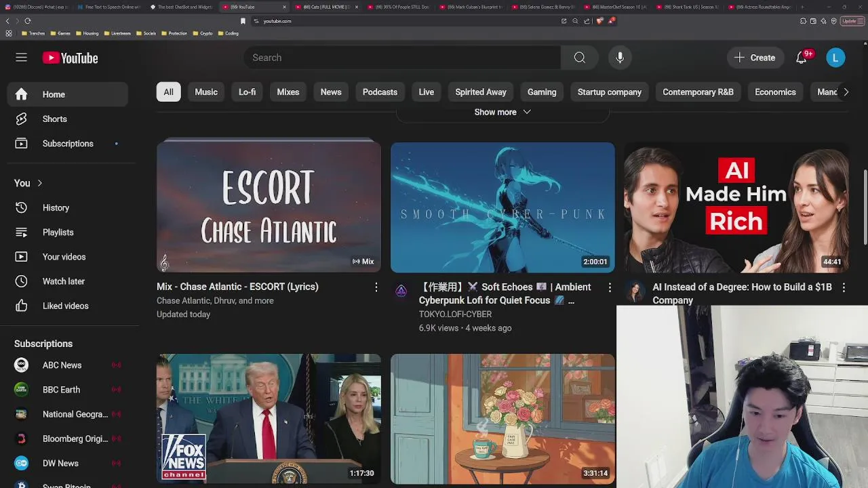
Task: Open the Games bookmarks folder
Action: (60, 33)
